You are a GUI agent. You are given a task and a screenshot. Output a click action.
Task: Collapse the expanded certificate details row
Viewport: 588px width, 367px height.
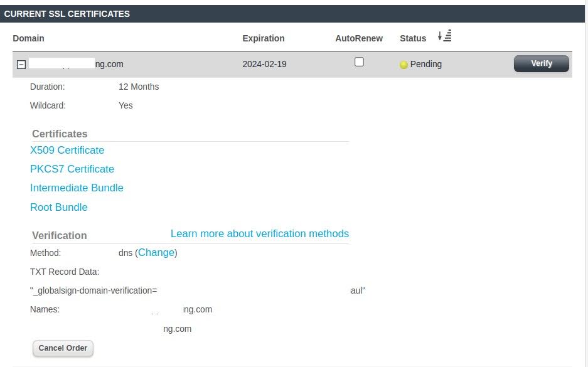coord(21,64)
